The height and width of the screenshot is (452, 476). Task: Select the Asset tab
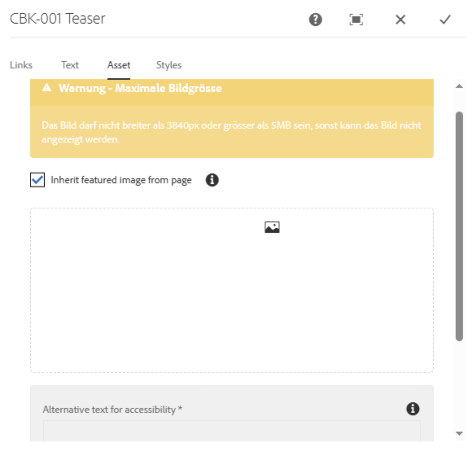point(119,65)
